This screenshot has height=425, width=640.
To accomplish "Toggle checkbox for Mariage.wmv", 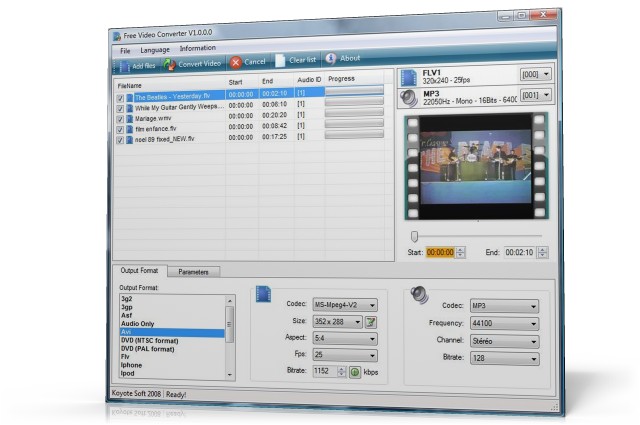I will click(x=120, y=117).
